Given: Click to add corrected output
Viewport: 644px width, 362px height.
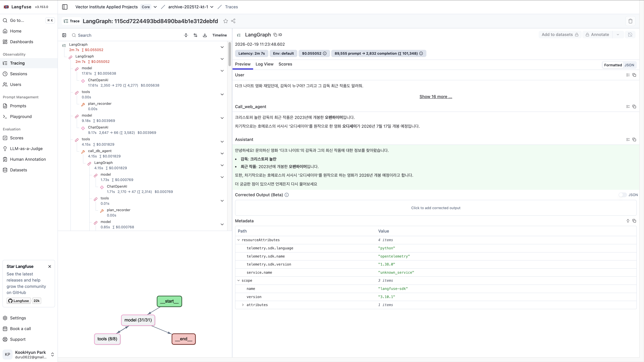Looking at the screenshot, I should (x=436, y=208).
